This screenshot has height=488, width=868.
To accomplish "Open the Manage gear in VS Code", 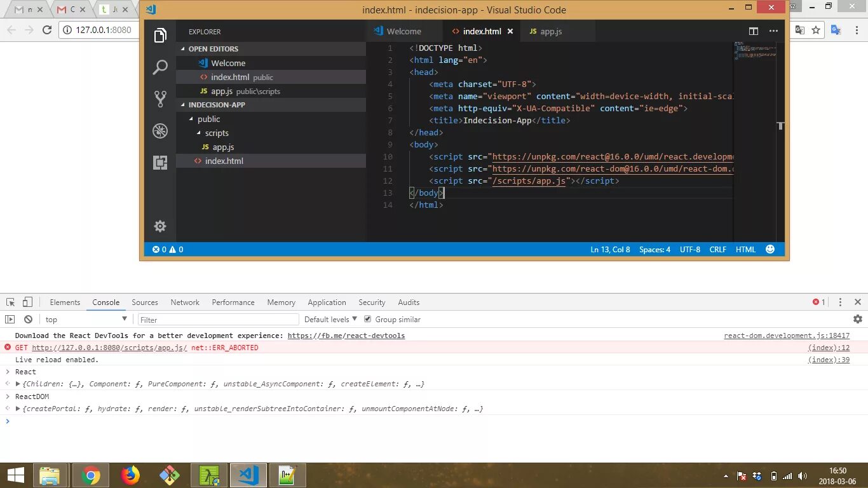I will 160,226.
